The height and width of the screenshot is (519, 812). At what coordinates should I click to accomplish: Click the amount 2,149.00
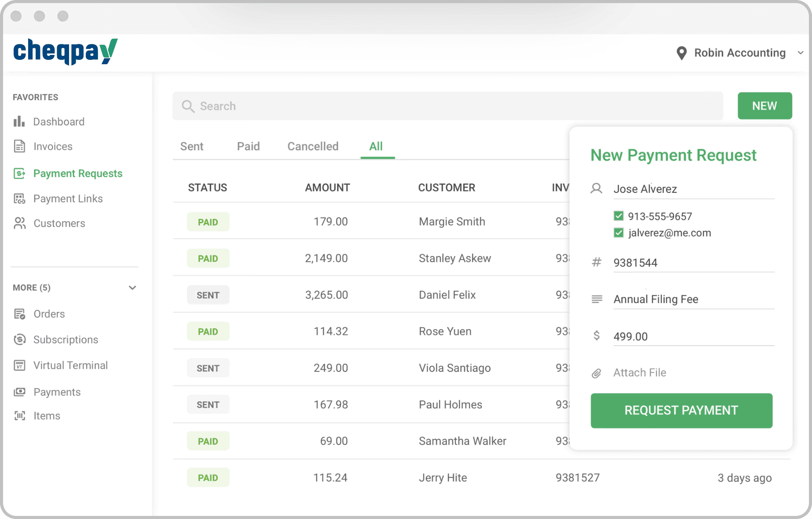tap(326, 258)
